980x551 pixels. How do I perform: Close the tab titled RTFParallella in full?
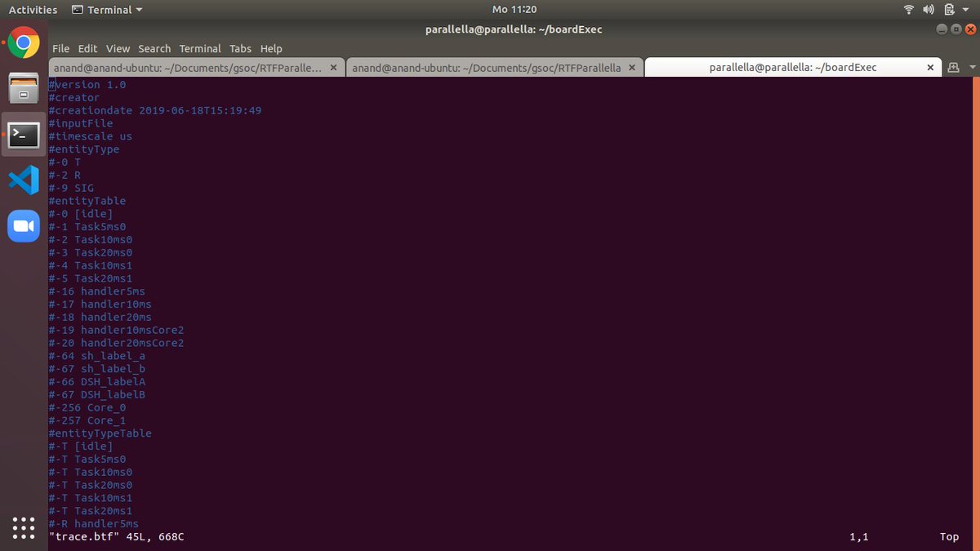634,68
